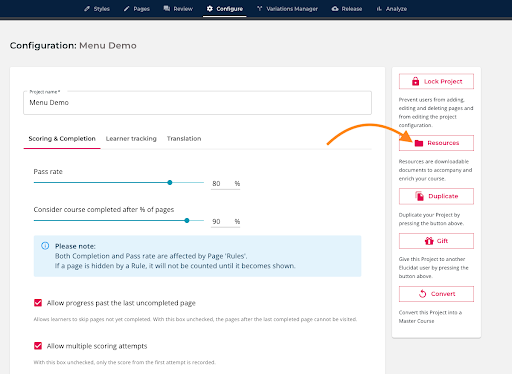Image resolution: width=512 pixels, height=374 pixels.
Task: Click the Gift button label
Action: coord(442,241)
